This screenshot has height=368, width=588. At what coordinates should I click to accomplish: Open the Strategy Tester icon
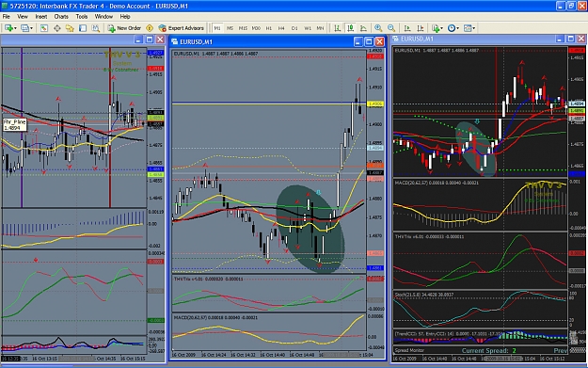[x=96, y=28]
